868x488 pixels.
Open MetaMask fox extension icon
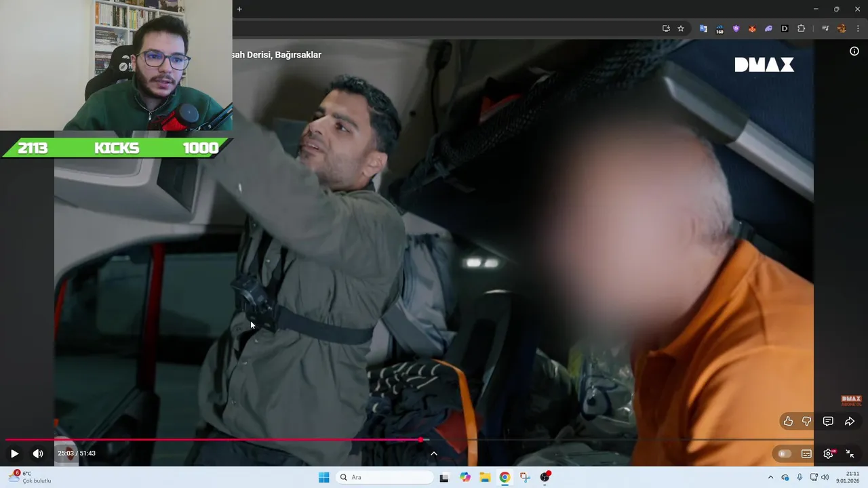tap(752, 28)
